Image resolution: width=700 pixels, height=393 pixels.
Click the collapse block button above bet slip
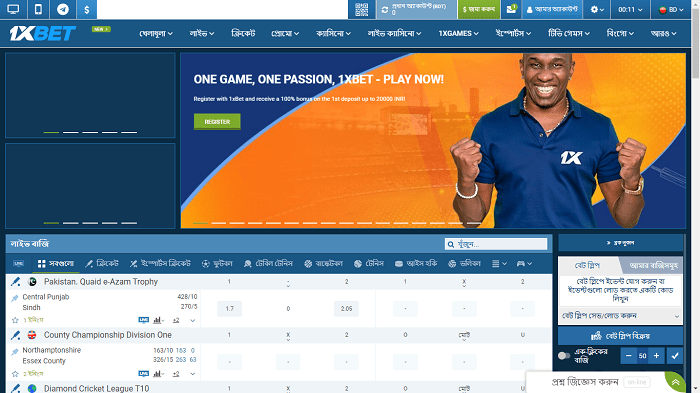(x=621, y=243)
